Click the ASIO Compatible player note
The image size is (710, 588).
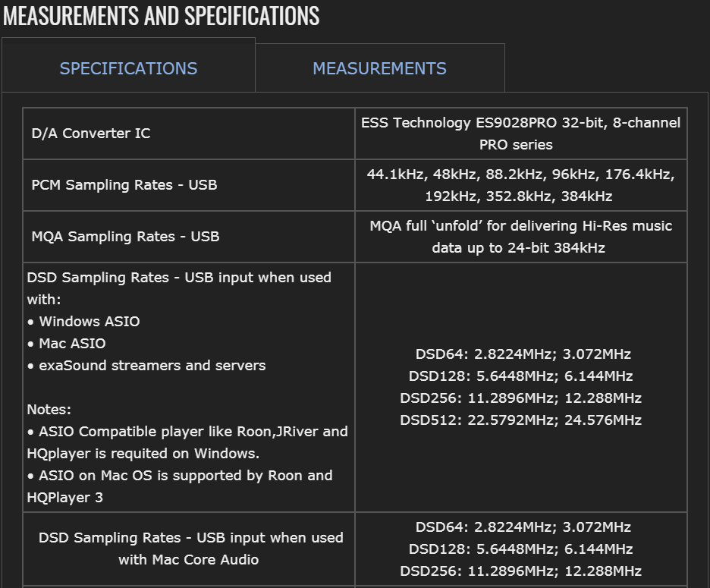click(x=187, y=442)
